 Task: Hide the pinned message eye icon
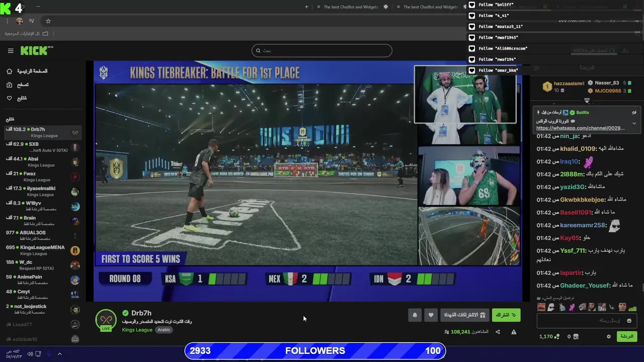pos(634,113)
